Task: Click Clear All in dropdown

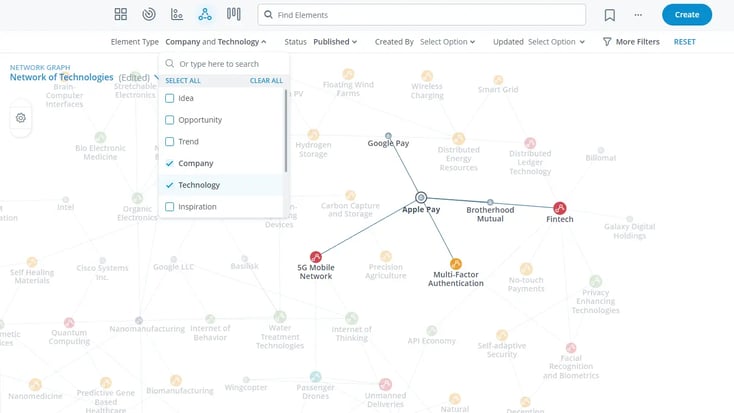Action: pyautogui.click(x=266, y=81)
